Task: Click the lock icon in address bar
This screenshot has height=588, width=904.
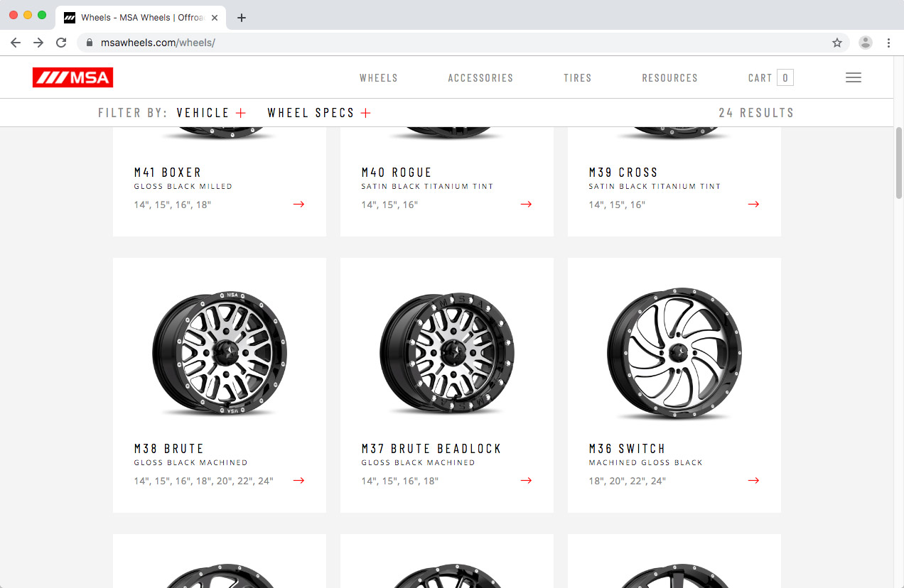Action: pos(90,43)
